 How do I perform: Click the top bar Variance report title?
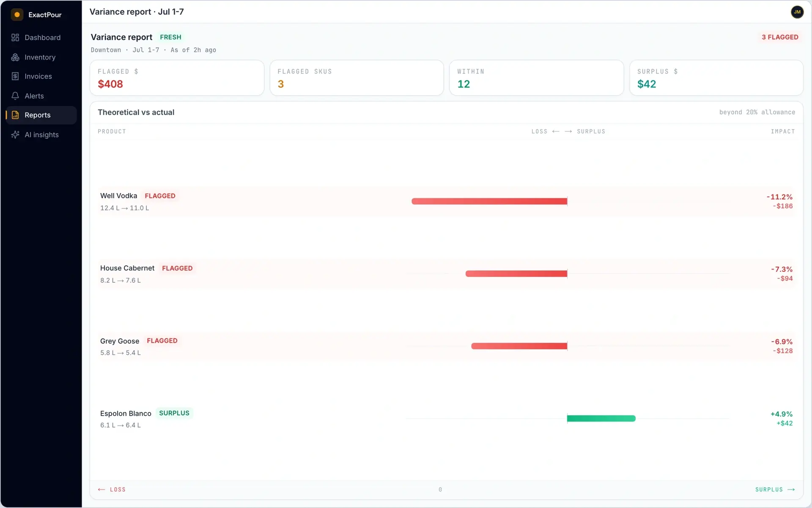point(137,12)
